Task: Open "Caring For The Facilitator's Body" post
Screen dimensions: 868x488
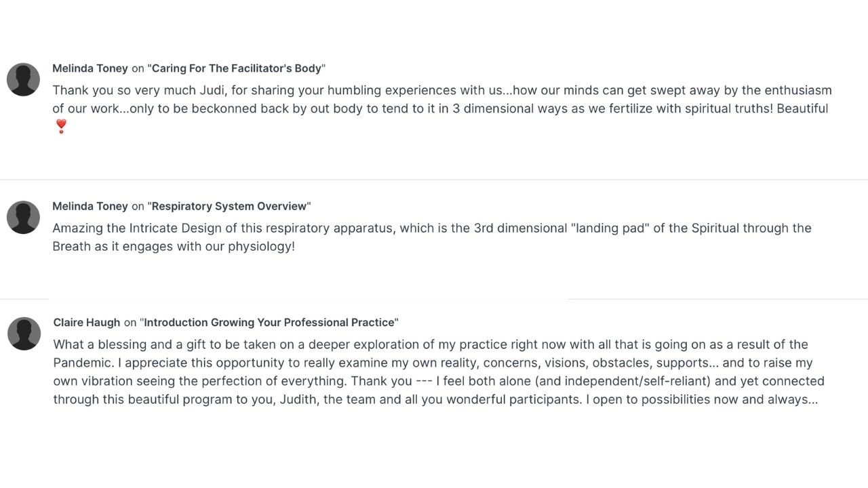Action: (237, 68)
